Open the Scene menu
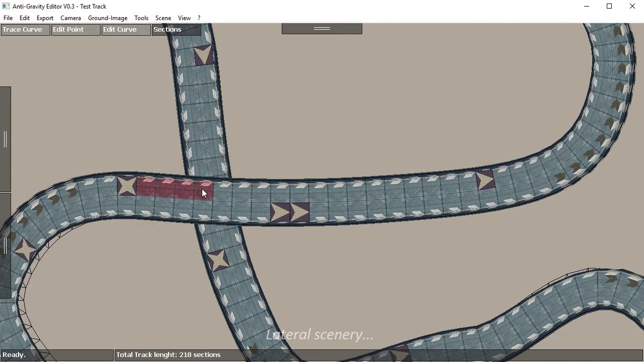 (x=163, y=18)
